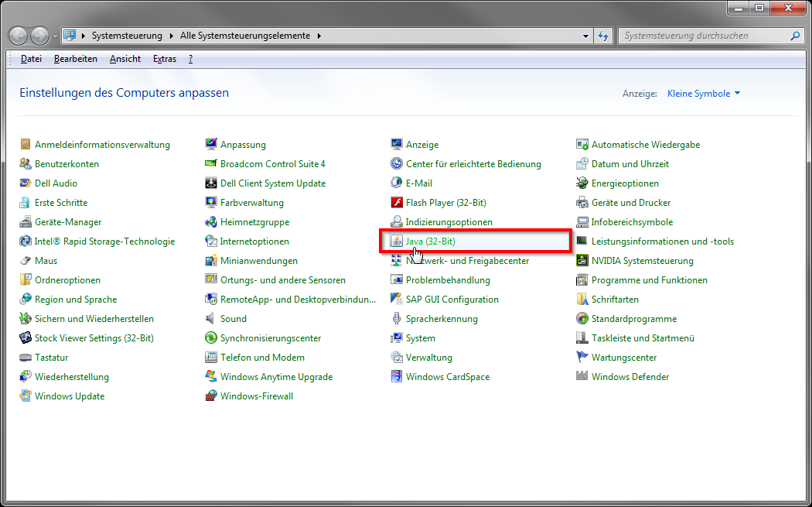Viewport: 812px width, 507px height.
Task: Click the Flash Player (32-Bit) icon
Action: point(397,203)
